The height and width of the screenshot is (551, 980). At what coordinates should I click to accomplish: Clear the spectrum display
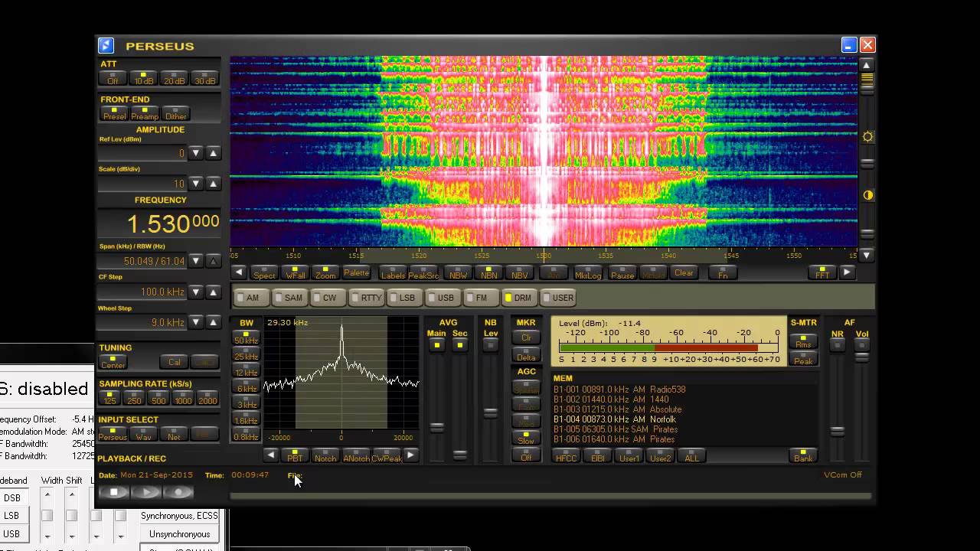[x=684, y=272]
